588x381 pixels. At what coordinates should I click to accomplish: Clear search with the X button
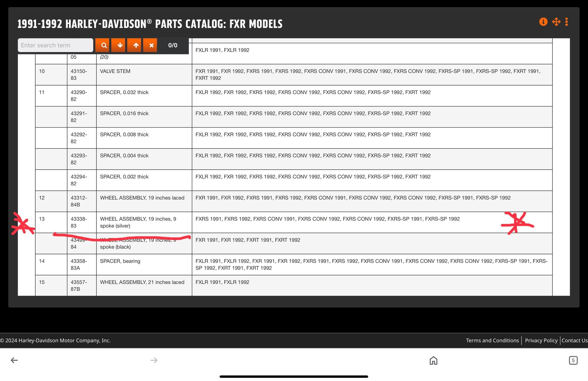tap(151, 45)
